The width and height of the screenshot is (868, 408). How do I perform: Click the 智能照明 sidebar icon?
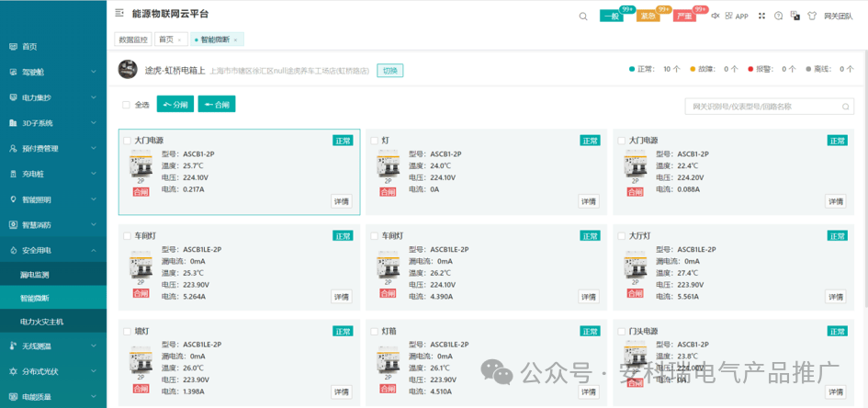[13, 199]
